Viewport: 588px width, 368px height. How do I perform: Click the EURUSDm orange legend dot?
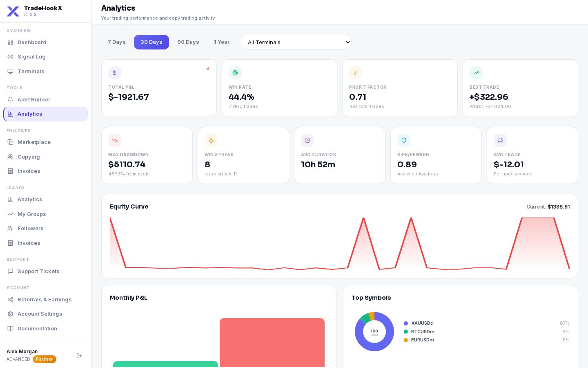[x=406, y=340]
